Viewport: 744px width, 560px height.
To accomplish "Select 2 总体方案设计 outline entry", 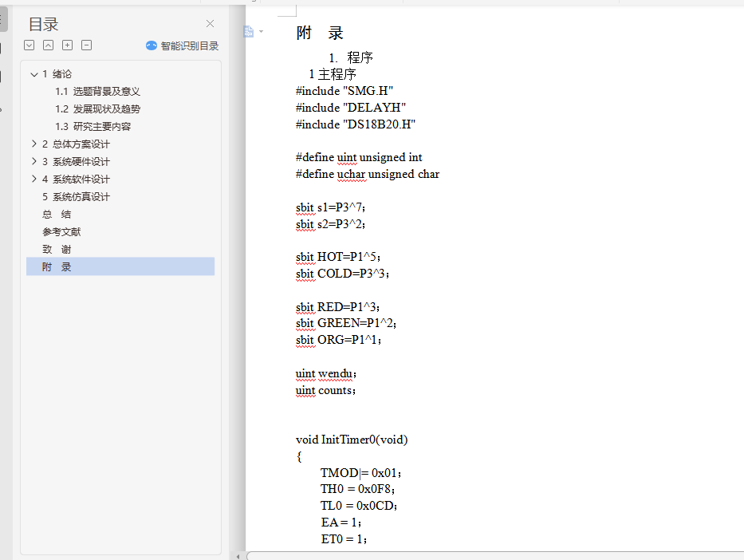I will 76,144.
